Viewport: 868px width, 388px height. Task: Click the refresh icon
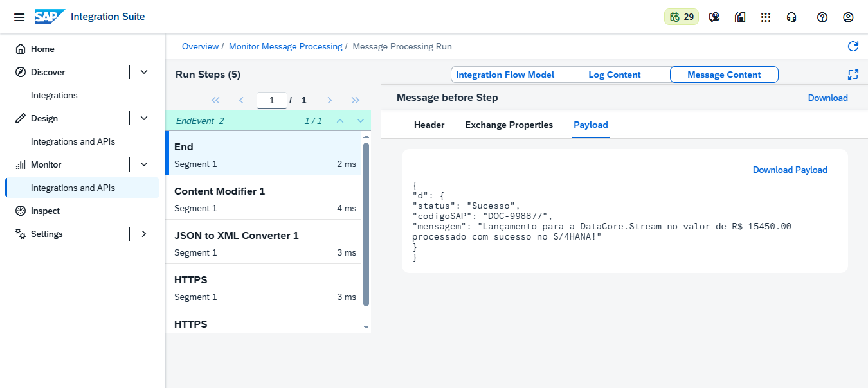[853, 46]
